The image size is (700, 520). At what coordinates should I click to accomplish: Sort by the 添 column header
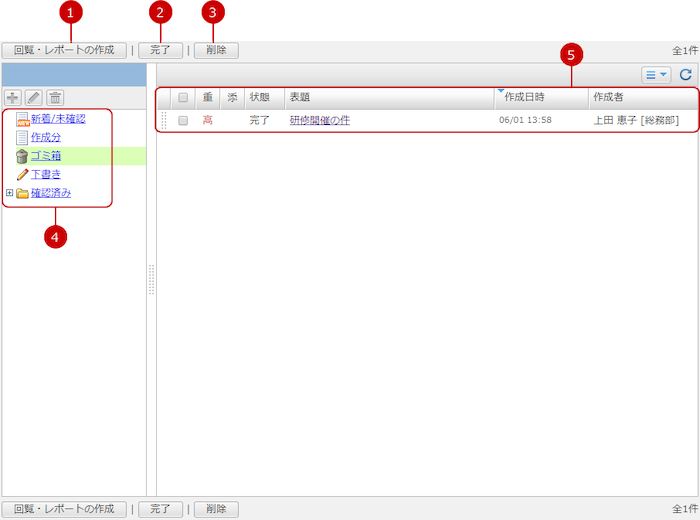[x=233, y=97]
